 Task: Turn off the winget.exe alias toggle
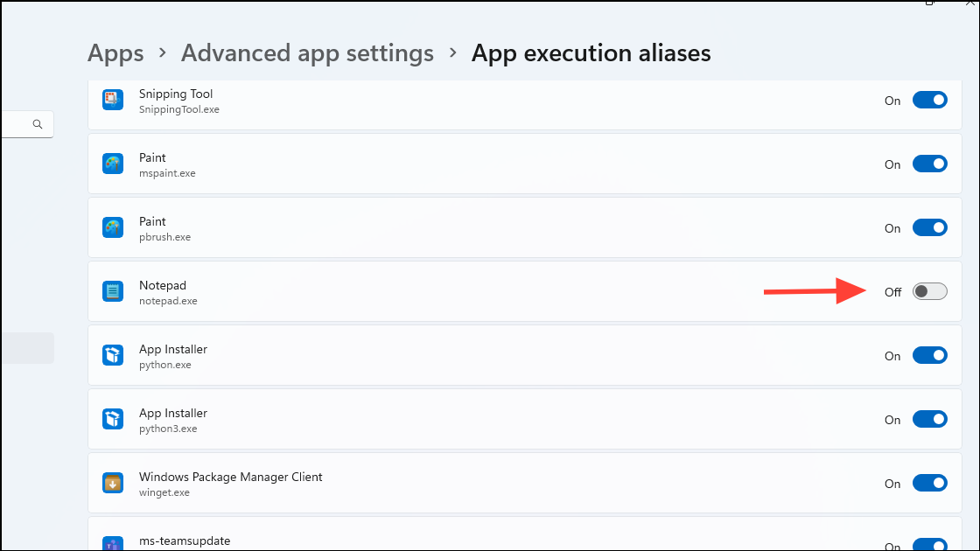click(929, 483)
